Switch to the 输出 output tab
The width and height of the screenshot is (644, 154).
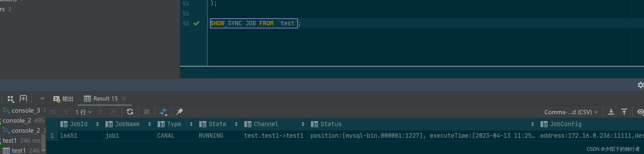63,99
